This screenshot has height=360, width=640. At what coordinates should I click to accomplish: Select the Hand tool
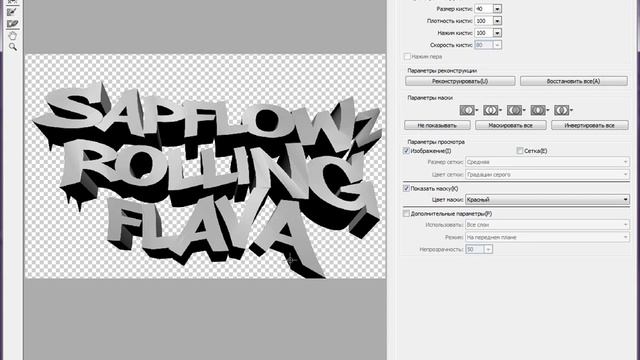(12, 36)
